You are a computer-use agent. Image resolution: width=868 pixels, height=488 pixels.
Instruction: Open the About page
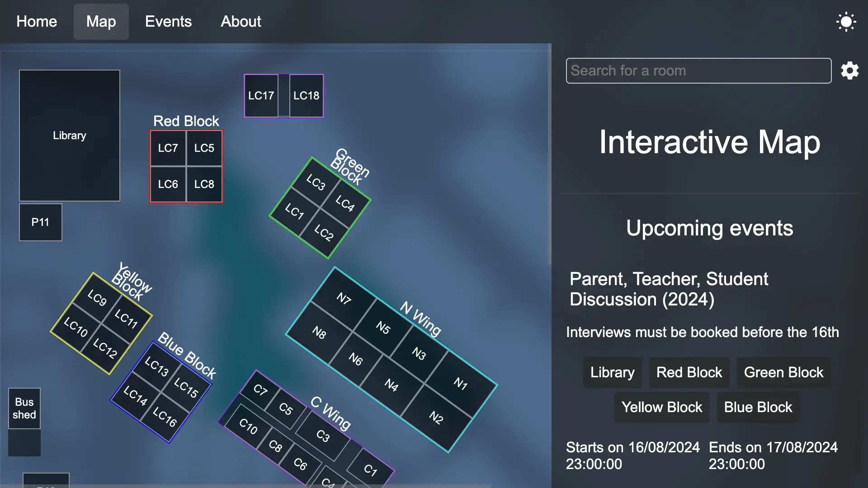click(x=241, y=22)
